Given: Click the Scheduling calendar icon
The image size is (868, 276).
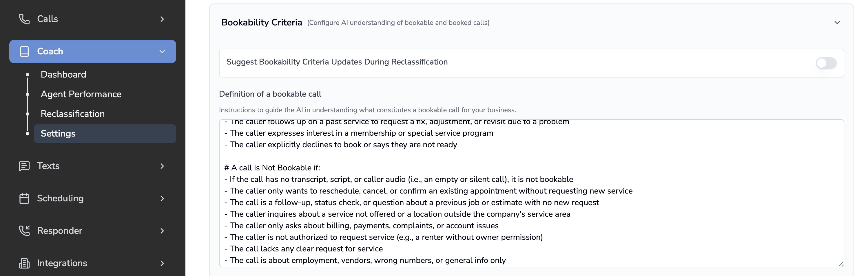Looking at the screenshot, I should pos(24,198).
